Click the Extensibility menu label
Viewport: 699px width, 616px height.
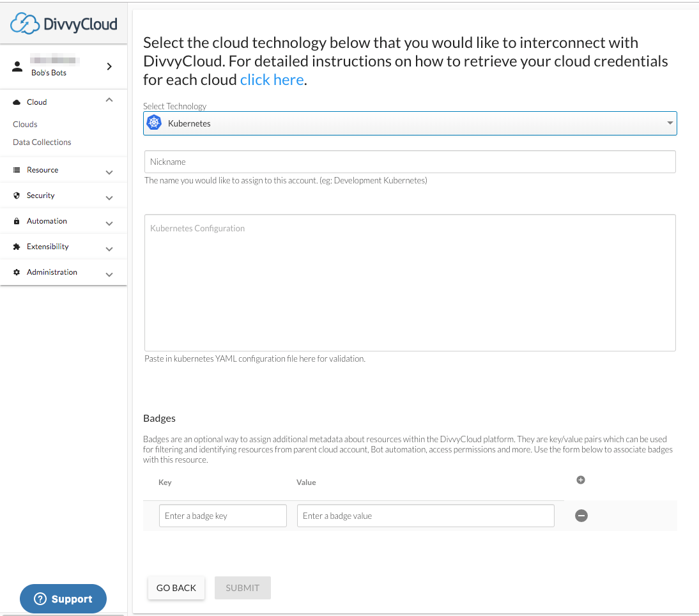48,247
